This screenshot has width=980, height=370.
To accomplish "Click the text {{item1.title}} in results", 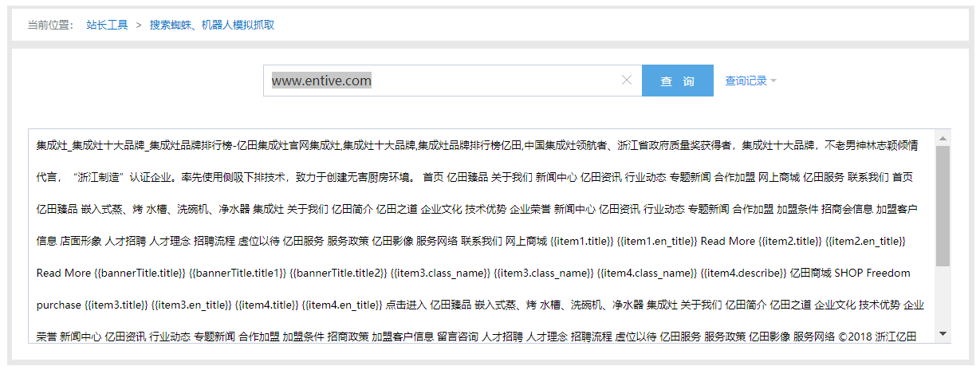I will point(582,241).
